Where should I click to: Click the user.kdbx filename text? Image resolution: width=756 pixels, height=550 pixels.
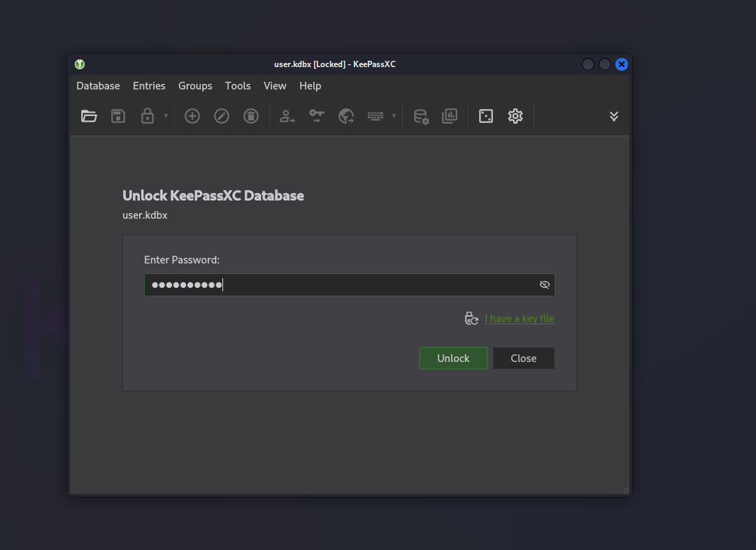(x=145, y=215)
